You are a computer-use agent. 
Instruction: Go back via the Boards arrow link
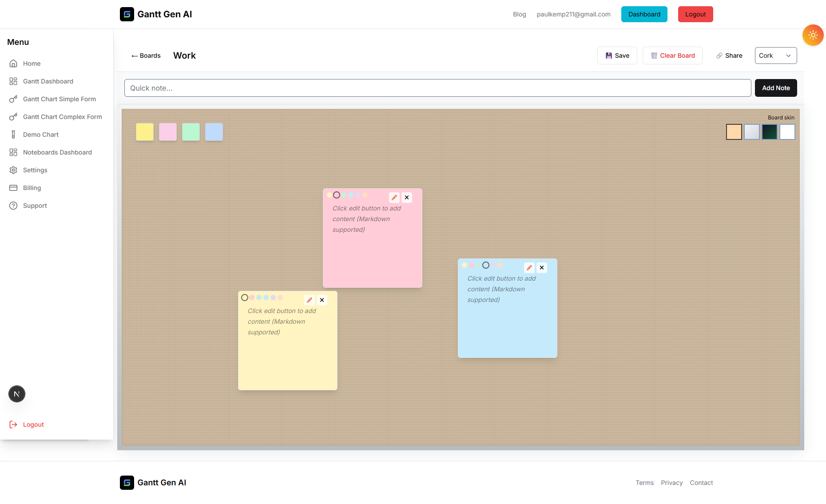[146, 56]
